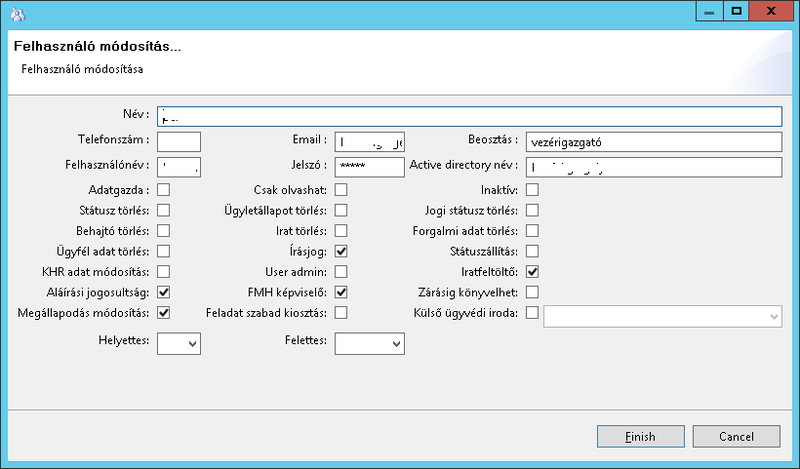
Task: Uncheck FMH képviselő checkbox
Action: pyautogui.click(x=341, y=292)
